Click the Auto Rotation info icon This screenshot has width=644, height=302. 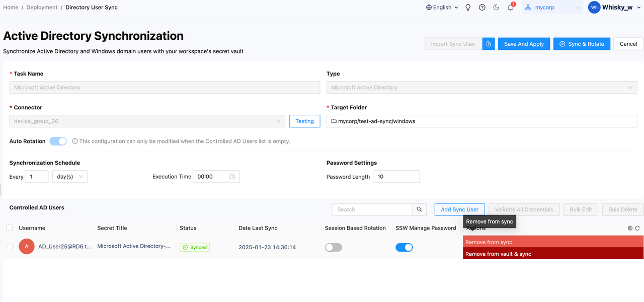tap(75, 141)
